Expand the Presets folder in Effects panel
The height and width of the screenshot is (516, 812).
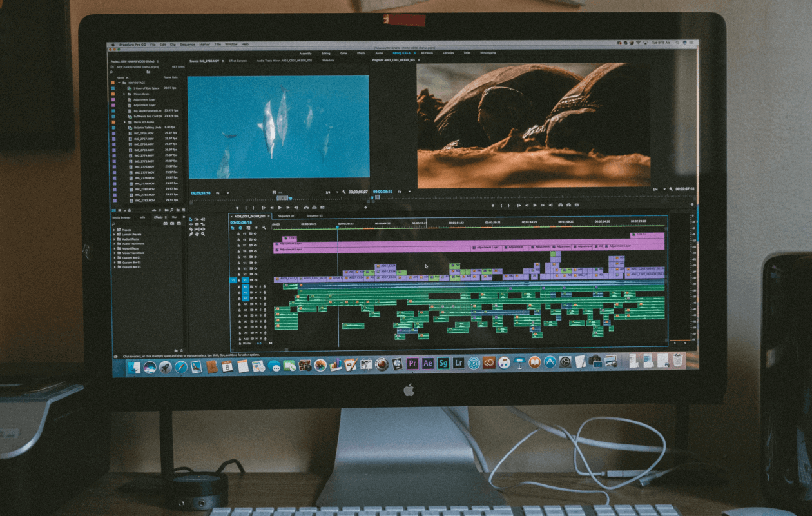(115, 230)
